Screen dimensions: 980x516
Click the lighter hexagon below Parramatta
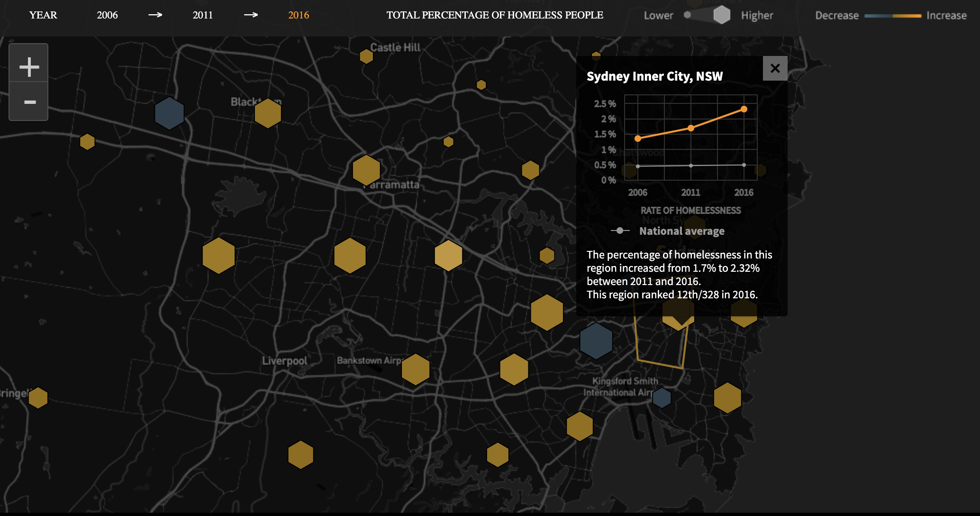448,256
